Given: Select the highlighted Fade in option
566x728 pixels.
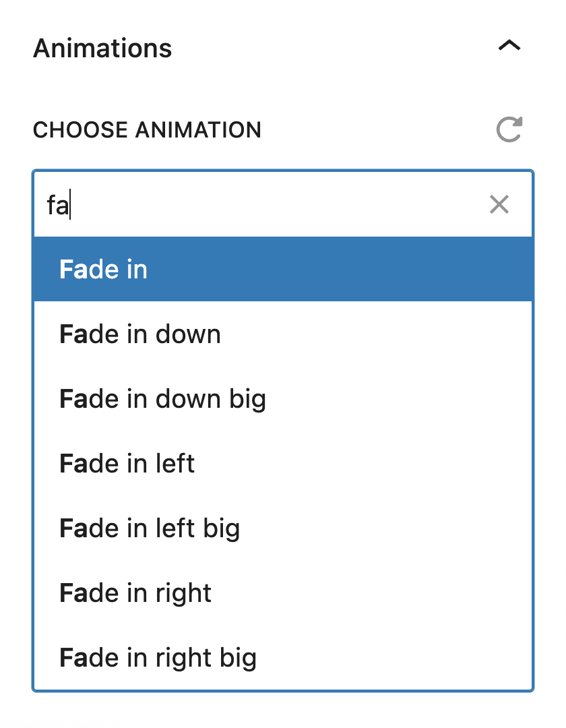Looking at the screenshot, I should (283, 269).
